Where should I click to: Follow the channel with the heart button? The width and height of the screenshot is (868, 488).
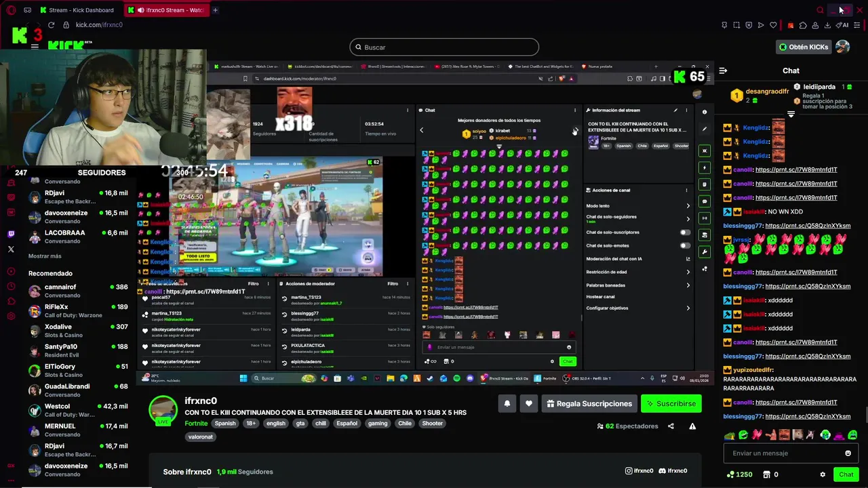529,403
